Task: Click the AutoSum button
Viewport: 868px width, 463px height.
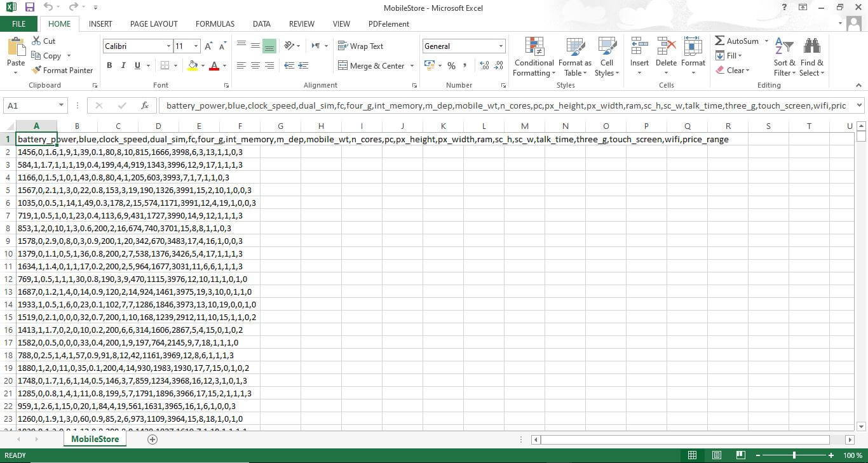Action: click(736, 41)
